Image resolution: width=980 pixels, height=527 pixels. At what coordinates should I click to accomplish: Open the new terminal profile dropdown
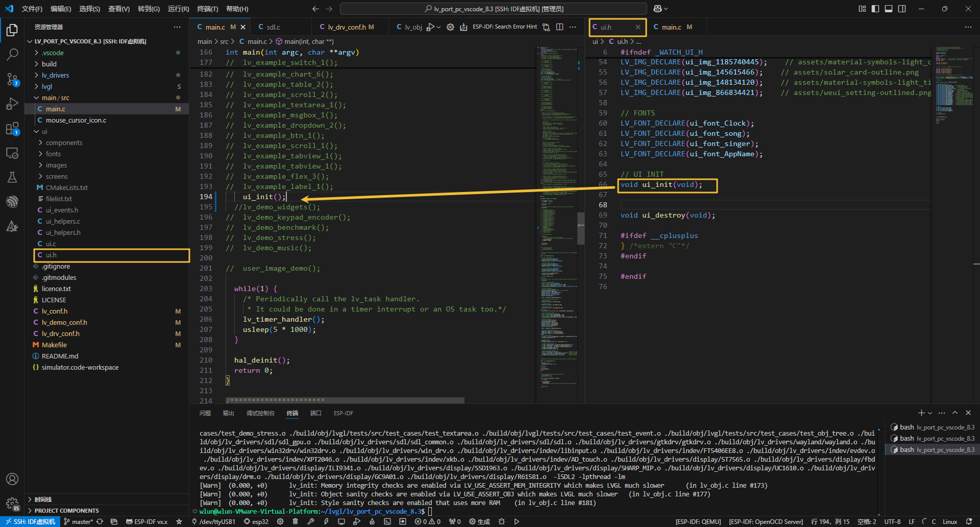point(930,413)
